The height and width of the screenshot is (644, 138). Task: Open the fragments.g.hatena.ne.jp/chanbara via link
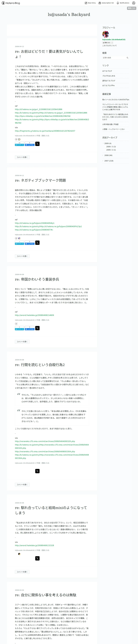click(45, 131)
